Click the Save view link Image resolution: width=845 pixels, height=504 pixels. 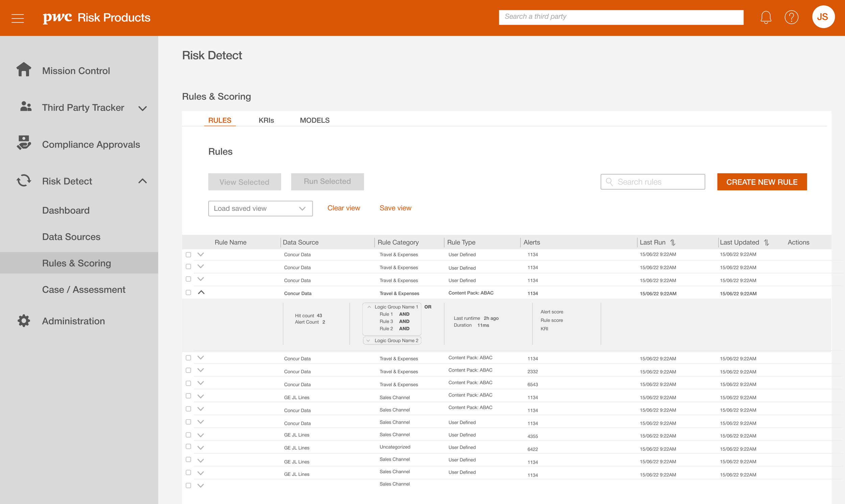[395, 208]
